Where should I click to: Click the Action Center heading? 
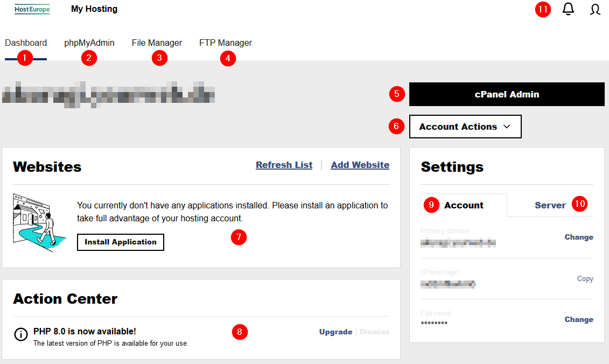pyautogui.click(x=65, y=299)
